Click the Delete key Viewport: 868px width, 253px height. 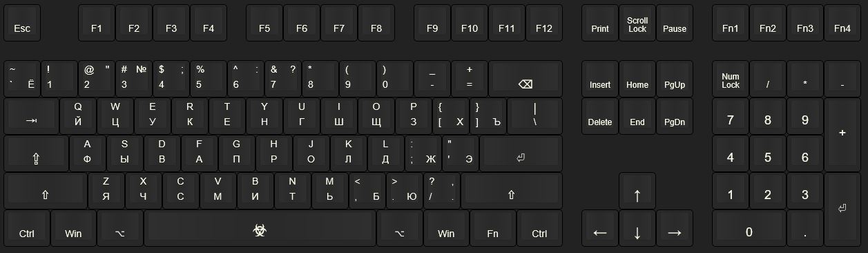(x=600, y=117)
